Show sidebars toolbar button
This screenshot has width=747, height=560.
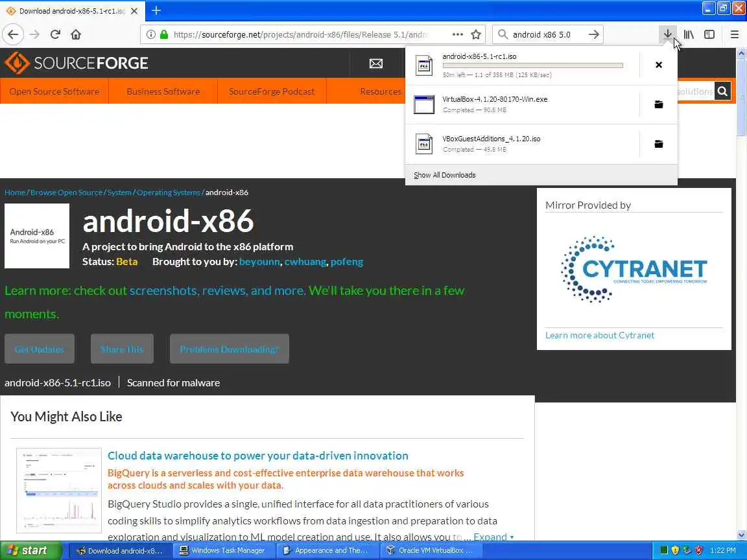tap(709, 34)
